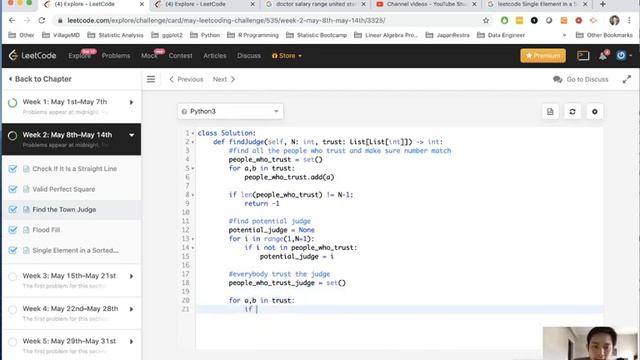
Task: Click the notes document icon in editor
Action: (x=550, y=111)
